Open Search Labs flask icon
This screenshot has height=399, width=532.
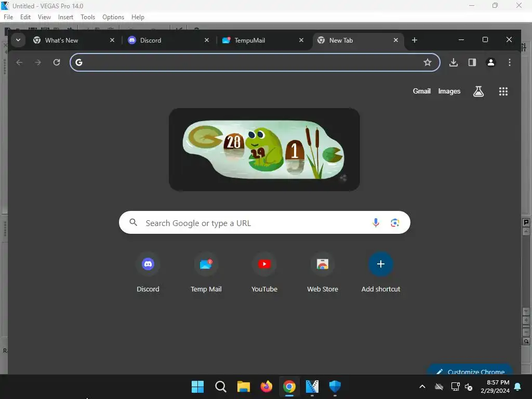click(x=478, y=91)
